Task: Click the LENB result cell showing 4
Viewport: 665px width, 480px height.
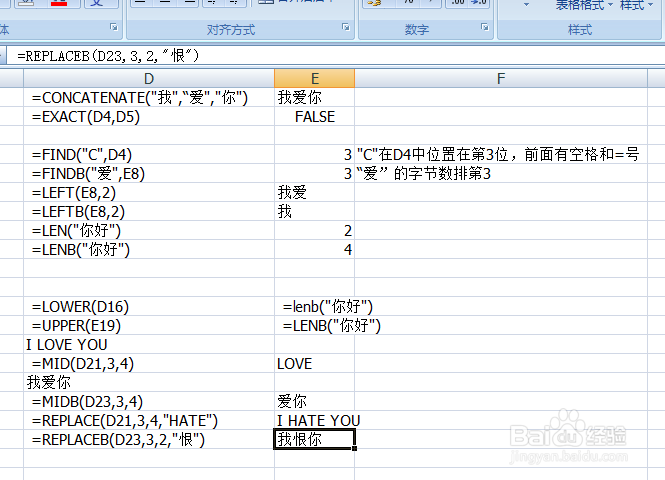Action: coord(314,250)
